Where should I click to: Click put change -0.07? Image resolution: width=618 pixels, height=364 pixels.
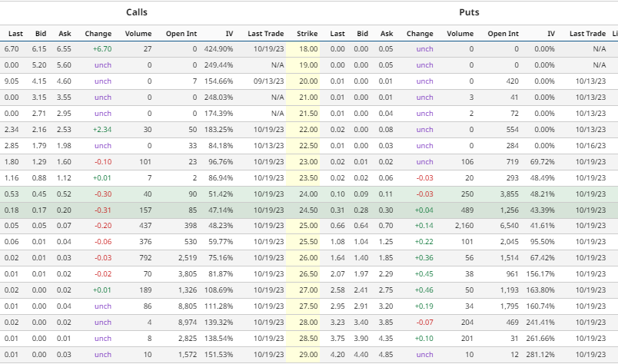coord(424,323)
